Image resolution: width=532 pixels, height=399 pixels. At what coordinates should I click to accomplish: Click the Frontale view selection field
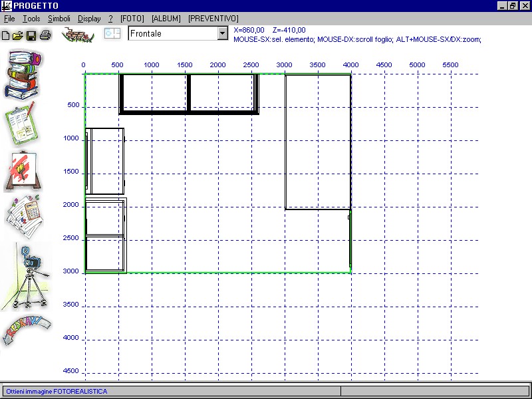[x=173, y=33]
